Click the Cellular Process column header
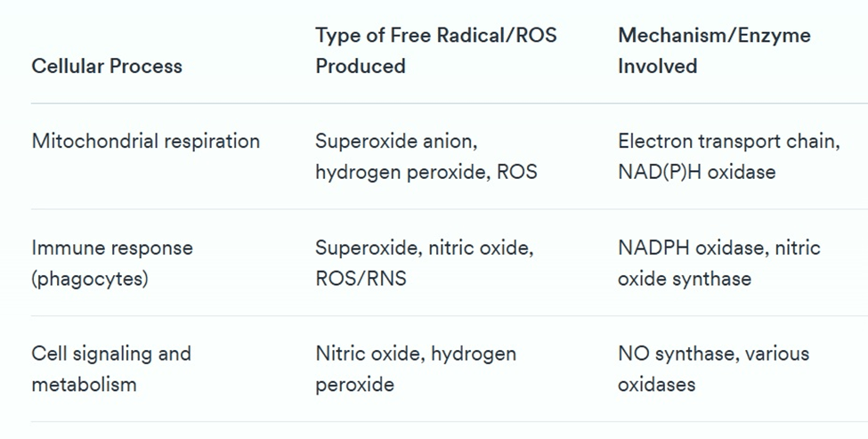Viewport: 868px width, 439px height. (107, 67)
